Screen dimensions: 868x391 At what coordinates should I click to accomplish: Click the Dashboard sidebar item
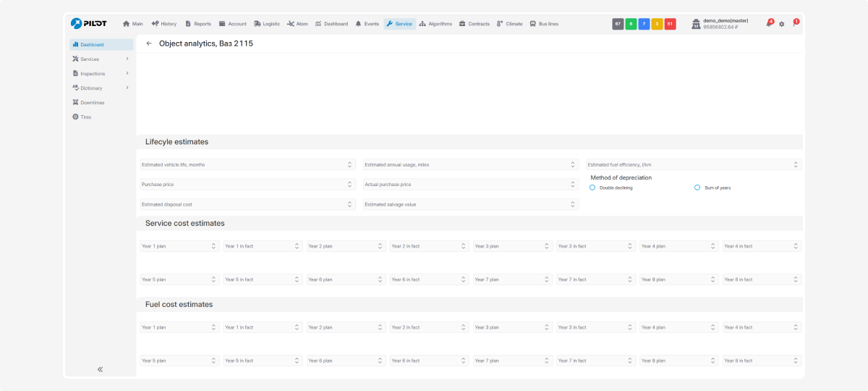[91, 44]
